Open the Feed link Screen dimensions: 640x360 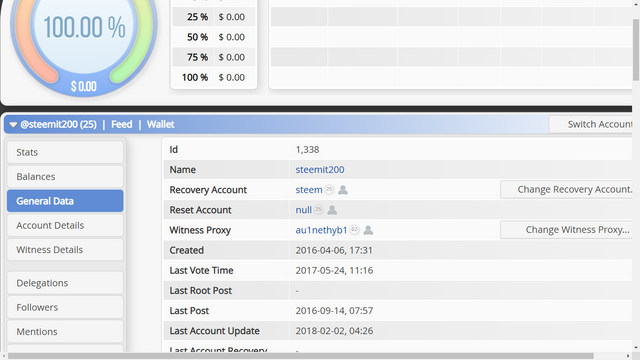tap(122, 124)
